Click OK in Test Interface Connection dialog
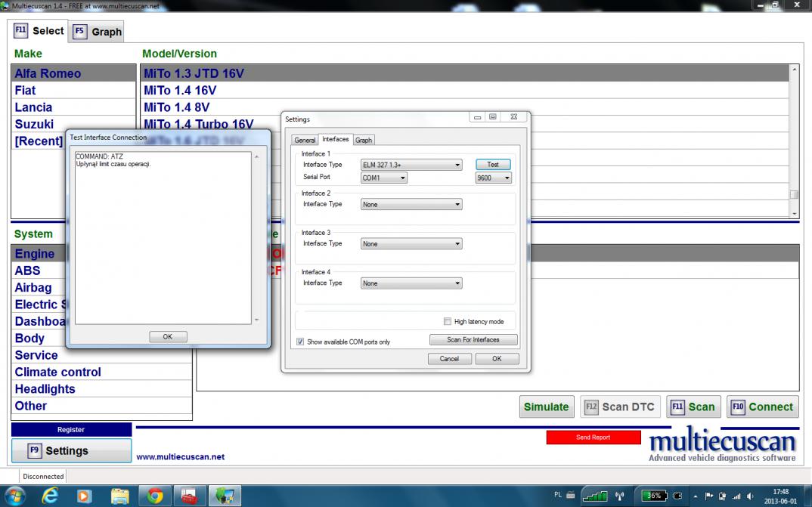 [x=168, y=336]
